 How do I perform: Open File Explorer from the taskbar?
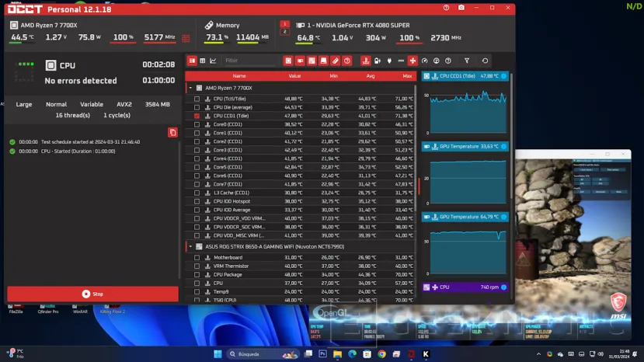[338, 354]
